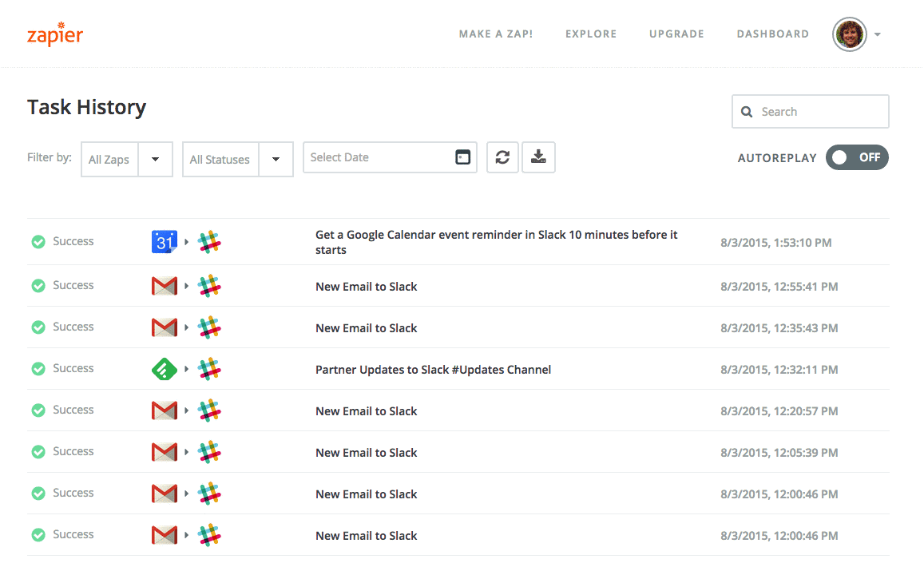The height and width of the screenshot is (563, 924).
Task: Select timestamp 8/3/2015, 12:20:57 PM
Action: tap(779, 411)
